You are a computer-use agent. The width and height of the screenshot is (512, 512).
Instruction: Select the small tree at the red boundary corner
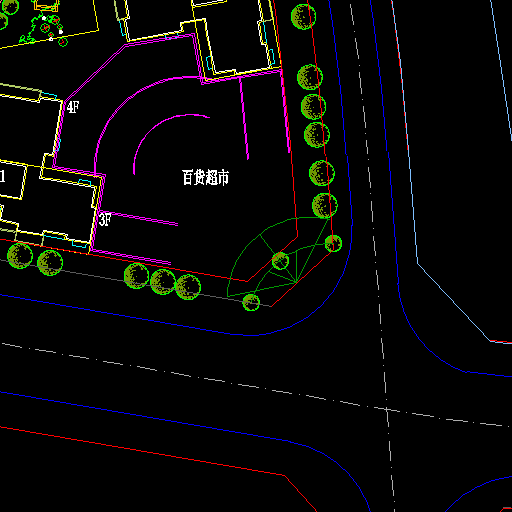[333, 243]
